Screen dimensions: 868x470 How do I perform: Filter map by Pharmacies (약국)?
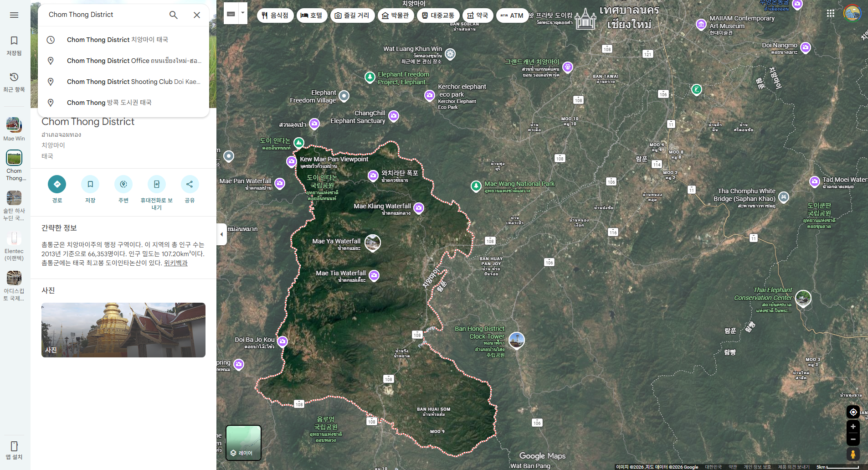tap(478, 15)
